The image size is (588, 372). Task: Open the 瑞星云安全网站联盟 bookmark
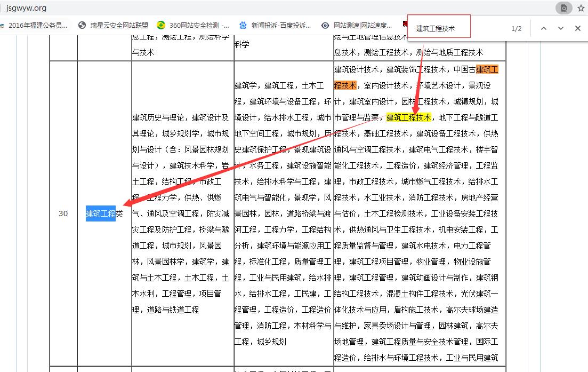[x=114, y=26]
